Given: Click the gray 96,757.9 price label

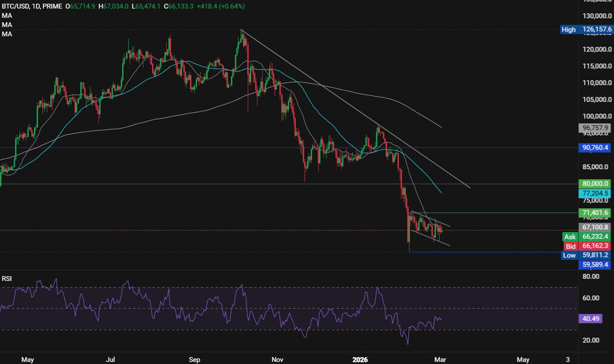Looking at the screenshot, I should pos(596,128).
